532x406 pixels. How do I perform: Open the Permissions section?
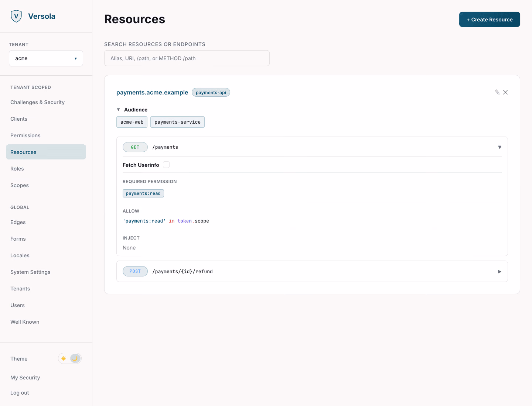pyautogui.click(x=25, y=135)
